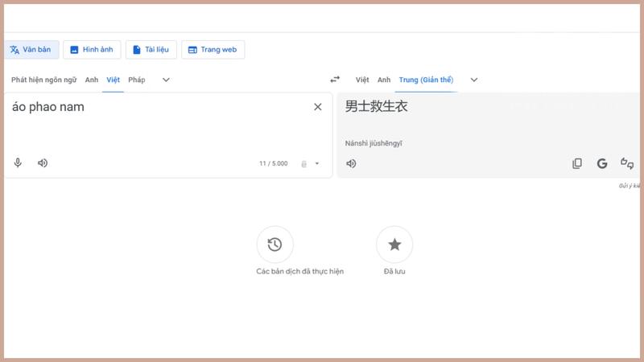This screenshot has height=362, width=644.
Task: Open the Hình ảnh image translation tab
Action: (92, 50)
